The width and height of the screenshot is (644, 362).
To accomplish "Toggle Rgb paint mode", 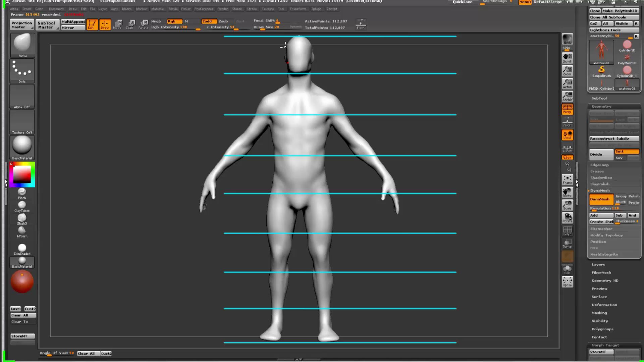I will click(x=174, y=21).
